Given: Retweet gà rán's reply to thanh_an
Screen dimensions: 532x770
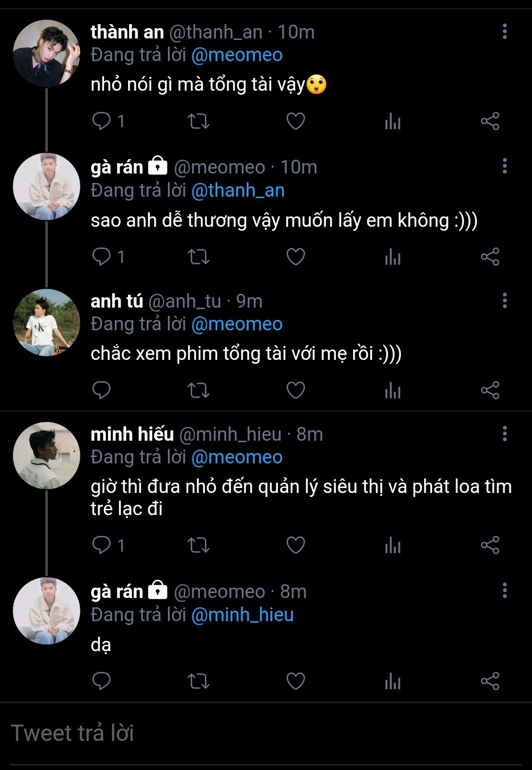Looking at the screenshot, I should pyautogui.click(x=199, y=257).
